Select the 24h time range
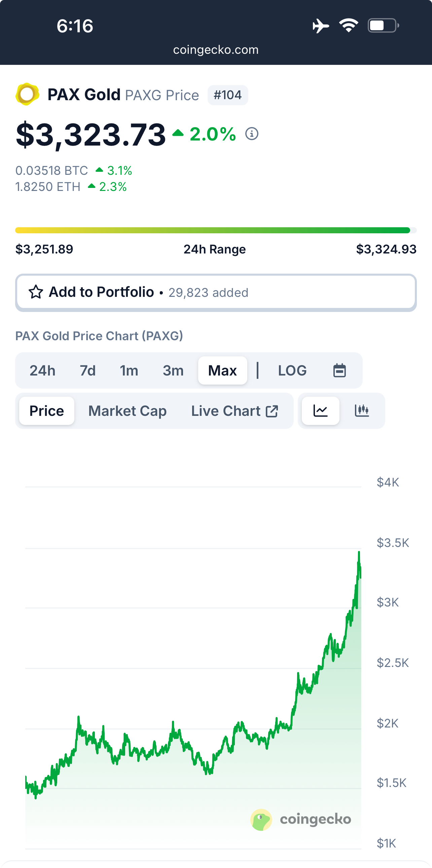 click(x=42, y=370)
